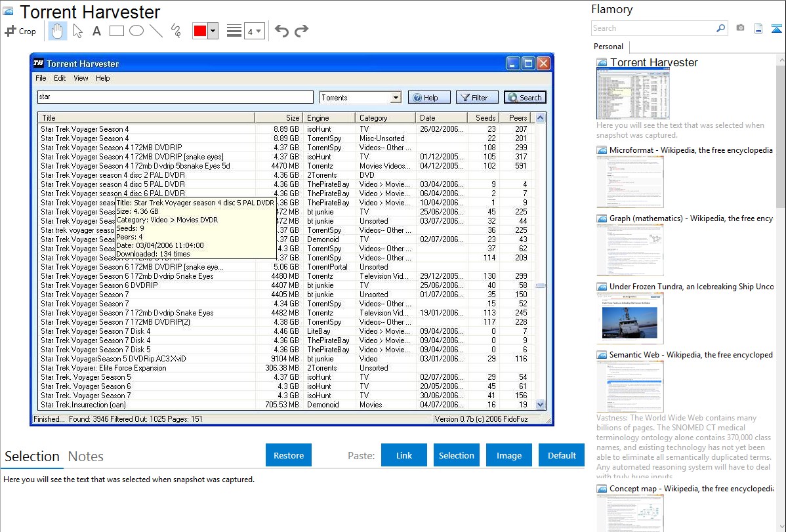Click the red color swatch
Screen dimensions: 786x532
pyautogui.click(x=200, y=31)
